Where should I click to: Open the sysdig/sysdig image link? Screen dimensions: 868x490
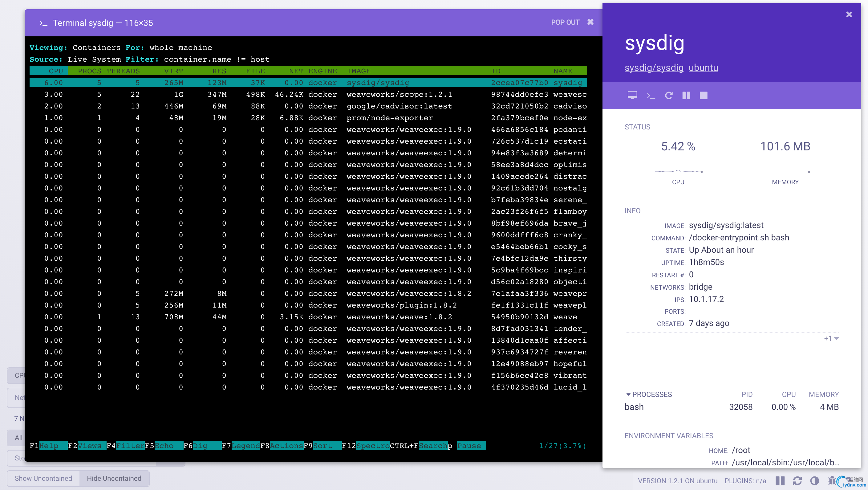[x=654, y=68]
